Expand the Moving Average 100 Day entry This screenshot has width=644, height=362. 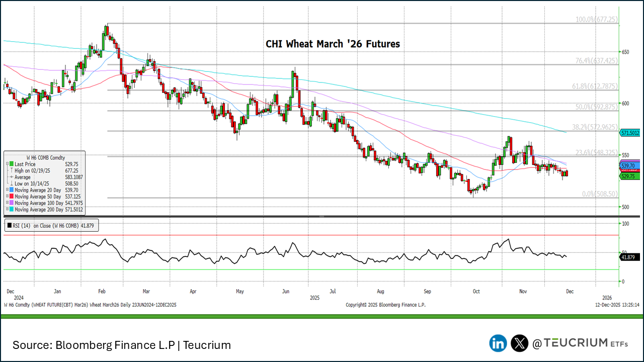coord(7,203)
